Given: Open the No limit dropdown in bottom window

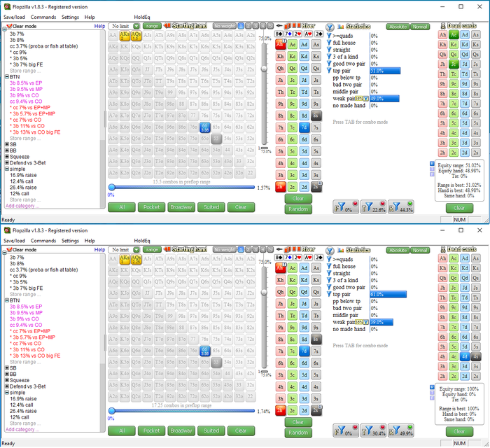Looking at the screenshot, I should 136,250.
